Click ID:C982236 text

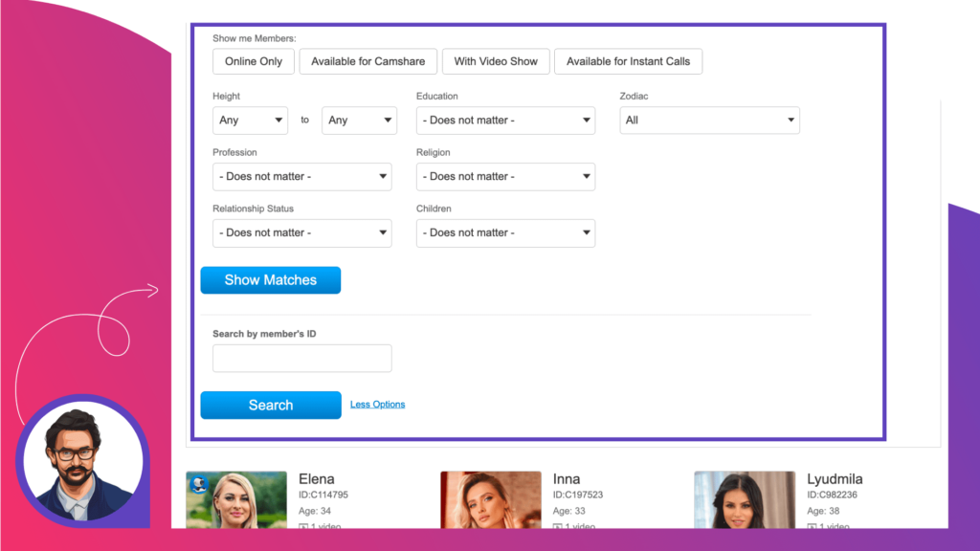(832, 495)
